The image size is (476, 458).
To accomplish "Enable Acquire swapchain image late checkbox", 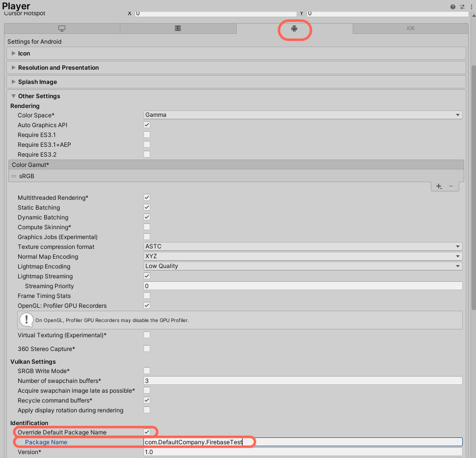I will coord(147,390).
